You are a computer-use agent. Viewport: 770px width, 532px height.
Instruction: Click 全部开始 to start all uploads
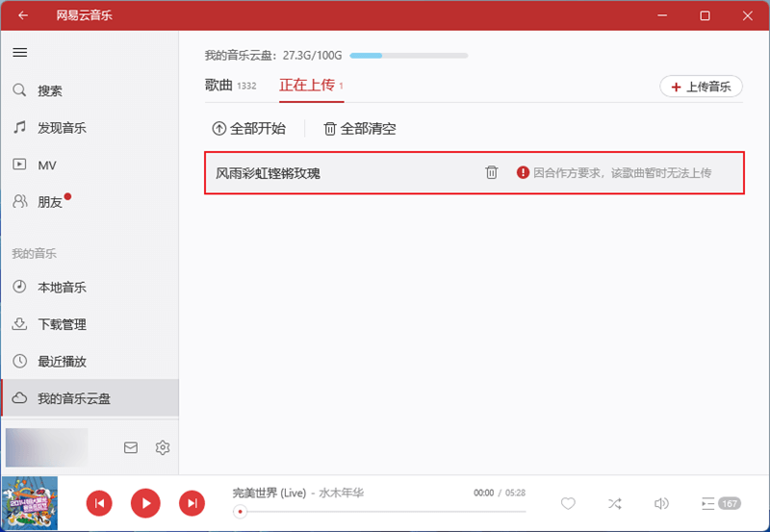pos(248,129)
